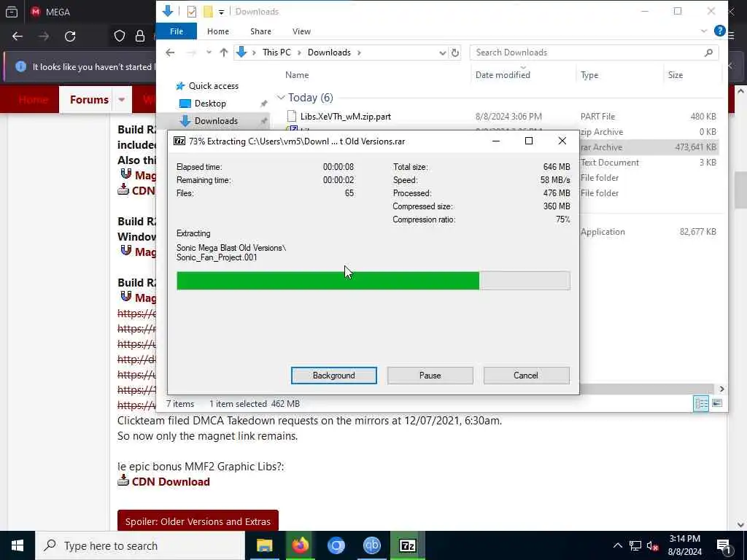
Task: Click Type here to search box
Action: click(140, 545)
